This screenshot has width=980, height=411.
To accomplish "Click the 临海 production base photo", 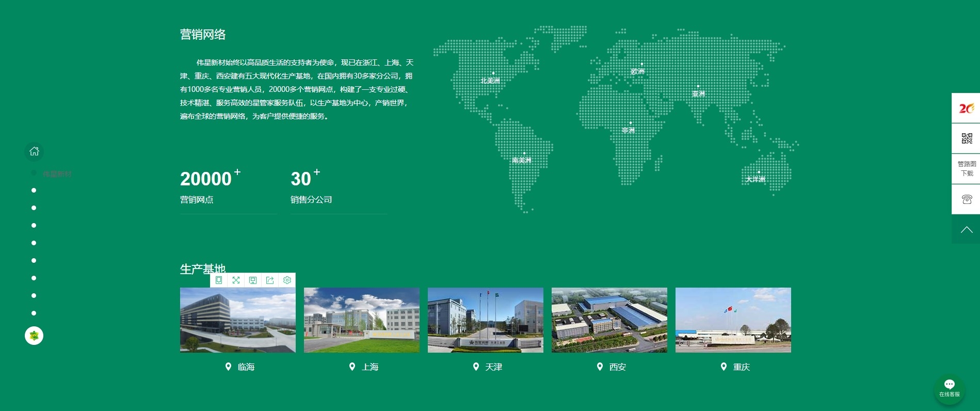I will [238, 320].
